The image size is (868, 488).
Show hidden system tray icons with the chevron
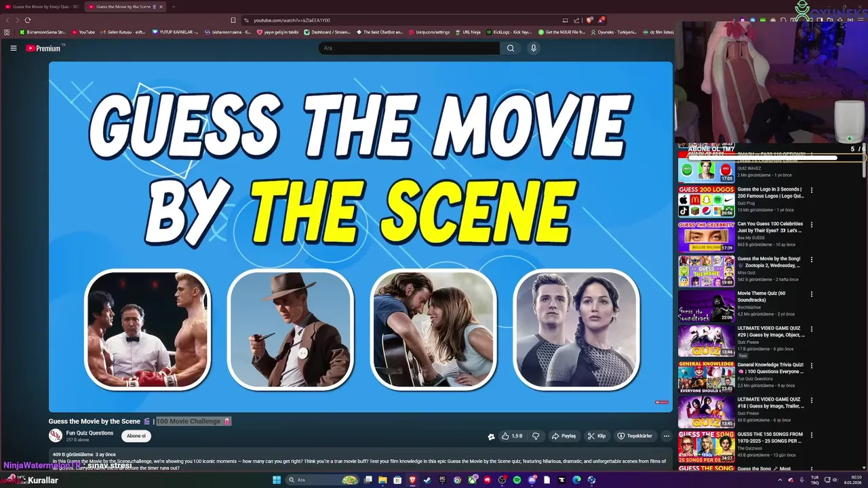point(780,480)
